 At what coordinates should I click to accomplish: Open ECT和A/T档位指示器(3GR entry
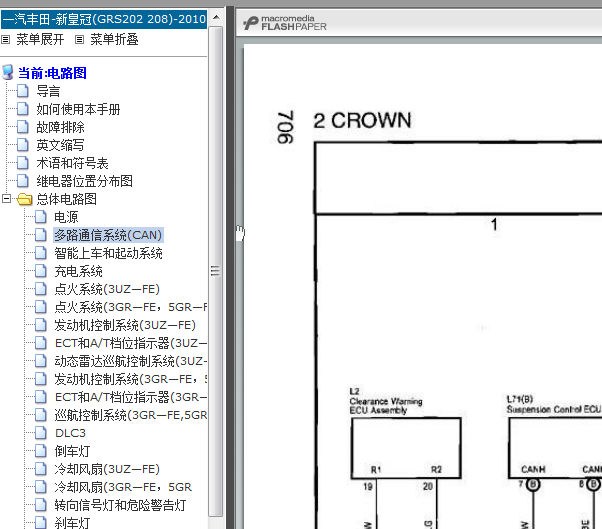point(131,397)
